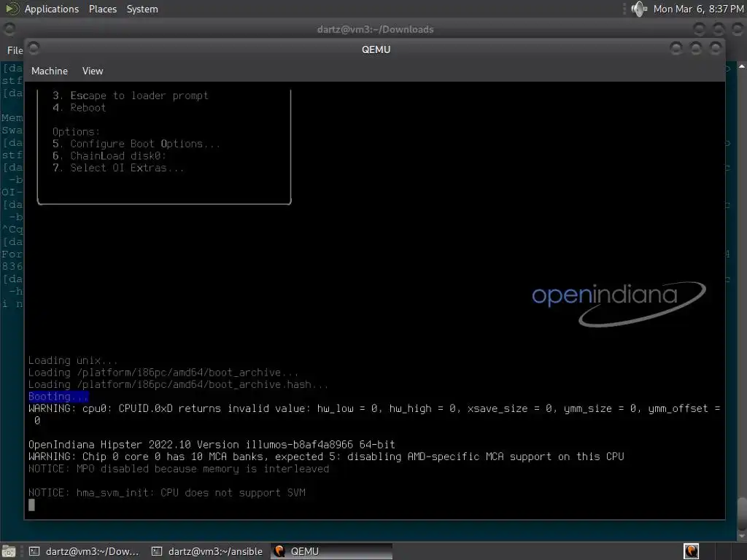Click '6. ChainLoad disk0:' line
The height and width of the screenshot is (560, 747).
(109, 156)
